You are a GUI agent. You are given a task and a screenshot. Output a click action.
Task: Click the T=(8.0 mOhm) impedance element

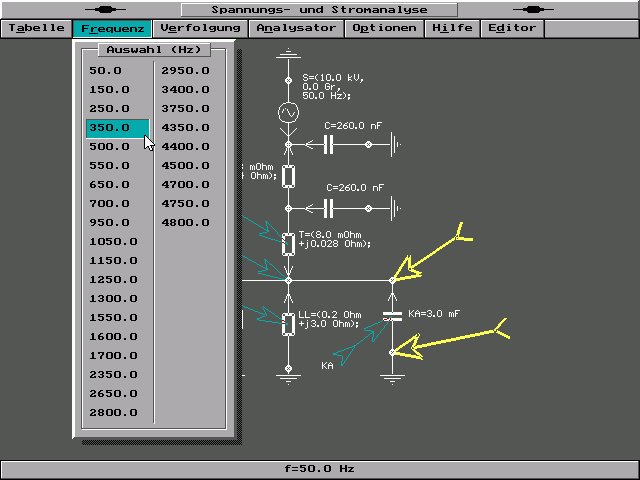click(289, 243)
